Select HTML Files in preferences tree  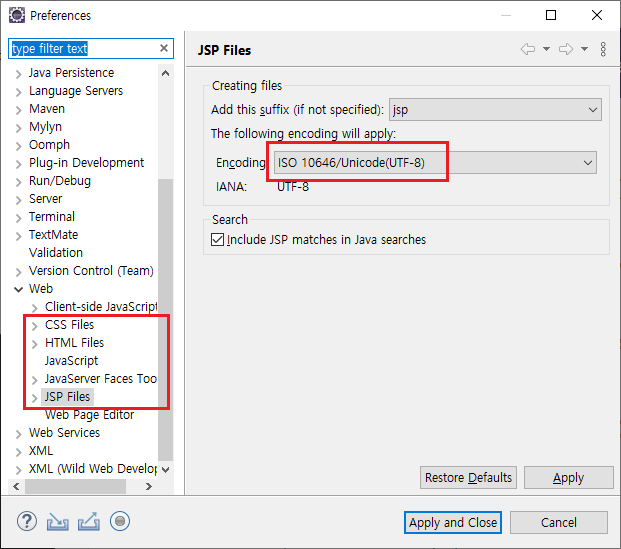click(74, 343)
